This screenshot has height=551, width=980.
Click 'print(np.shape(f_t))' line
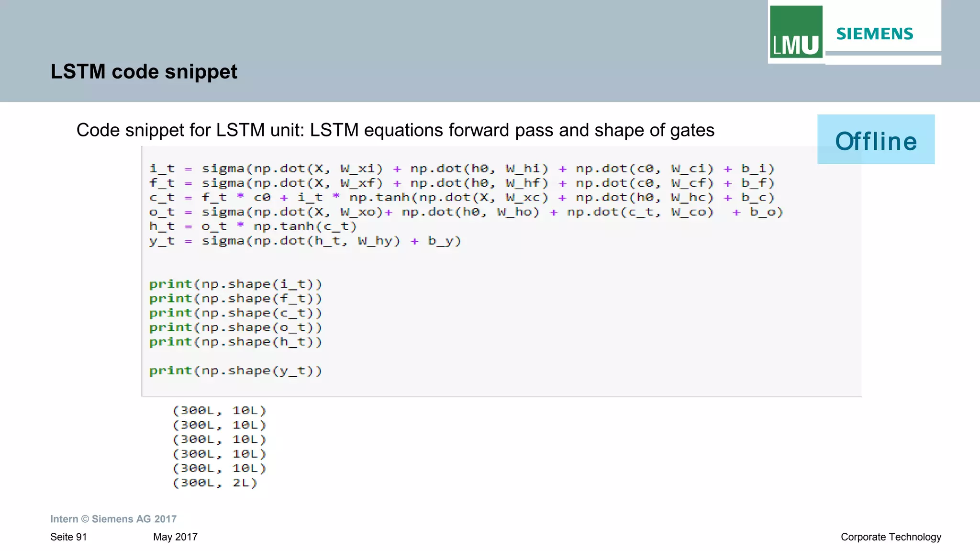pyautogui.click(x=236, y=299)
